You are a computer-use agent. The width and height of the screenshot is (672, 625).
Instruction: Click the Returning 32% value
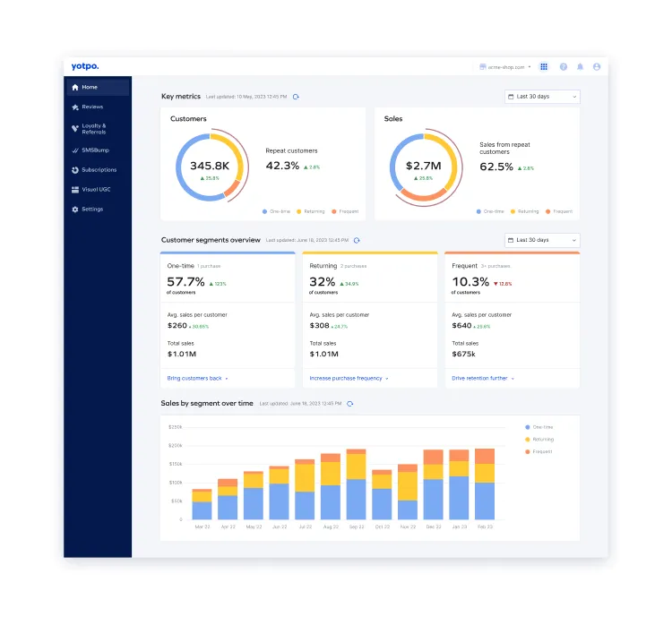pos(323,282)
